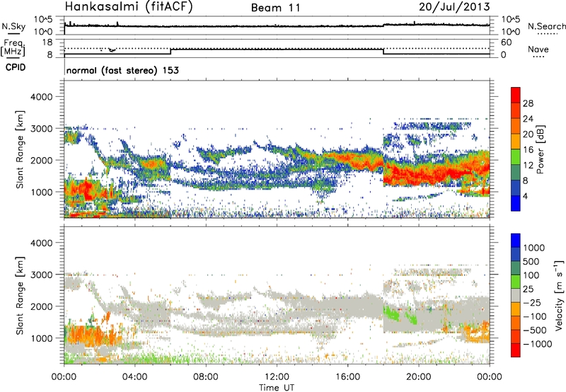The height and width of the screenshot is (392, 566).
Task: Click the grey Velocity segment between 25 and -25
Action: pyautogui.click(x=516, y=295)
